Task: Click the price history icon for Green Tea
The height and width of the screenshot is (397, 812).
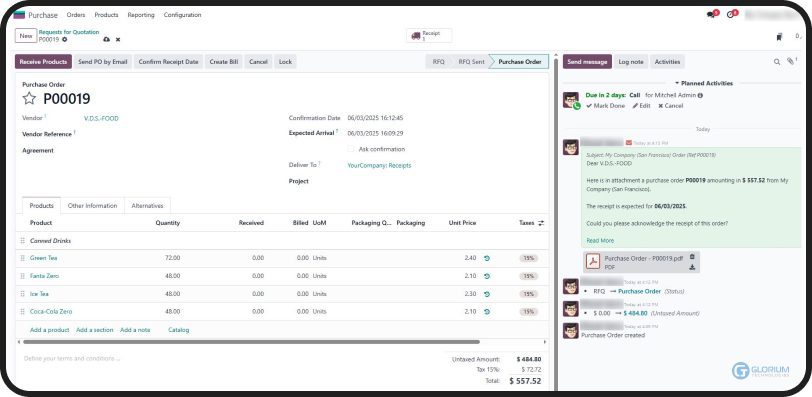Action: point(487,258)
